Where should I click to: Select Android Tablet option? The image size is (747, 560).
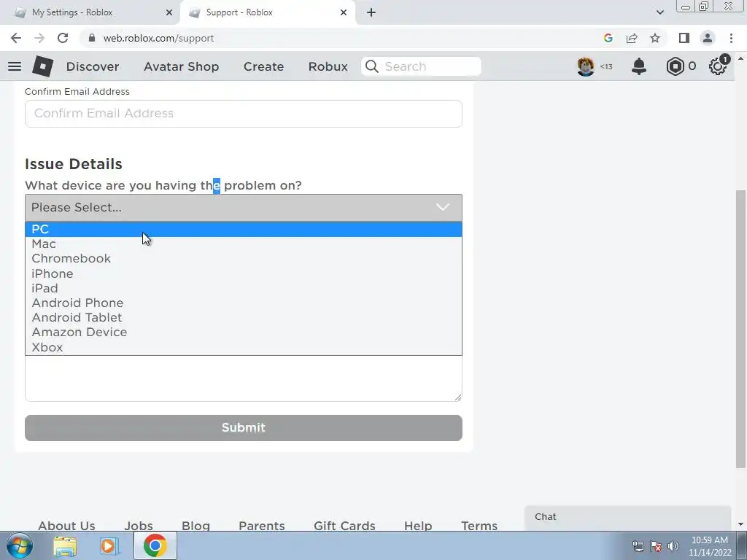[244, 318]
